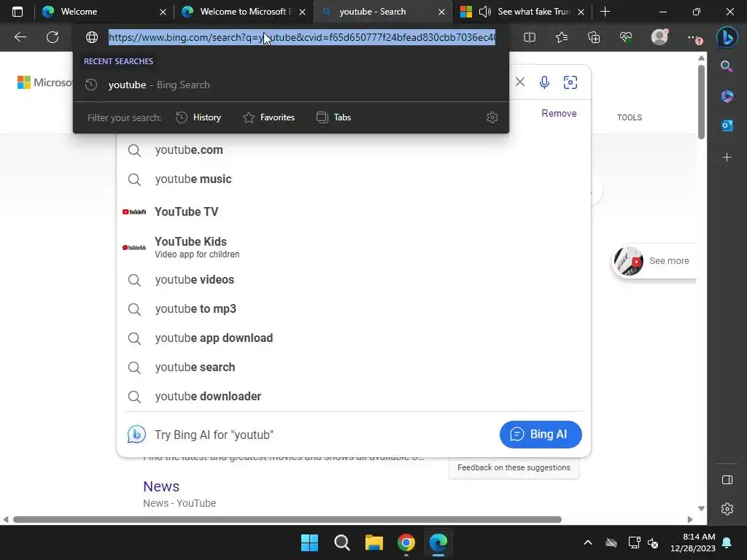
Task: Open the tab actions menu icon
Action: 18,12
